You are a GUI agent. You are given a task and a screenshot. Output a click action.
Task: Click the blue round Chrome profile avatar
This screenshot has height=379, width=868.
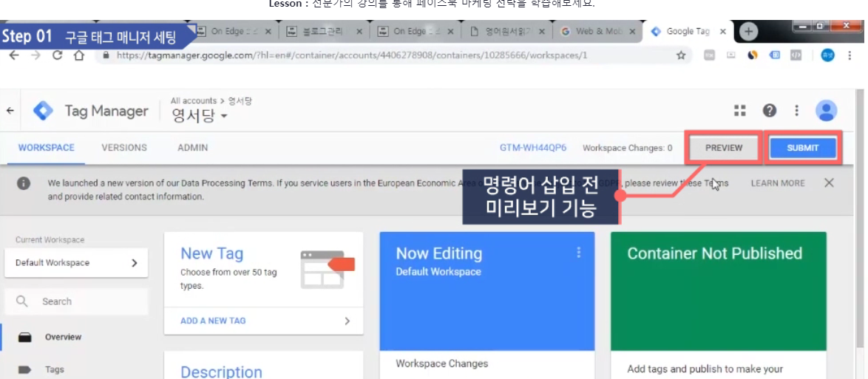pyautogui.click(x=827, y=55)
